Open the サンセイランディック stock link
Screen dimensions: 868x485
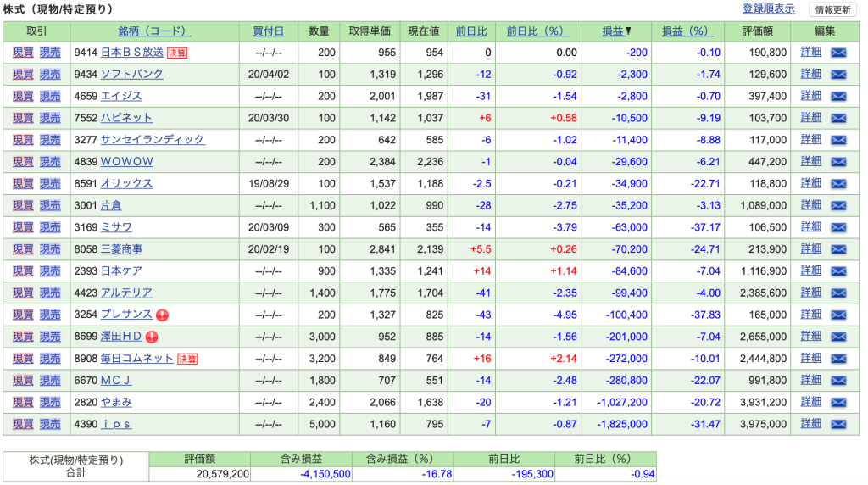coord(153,140)
